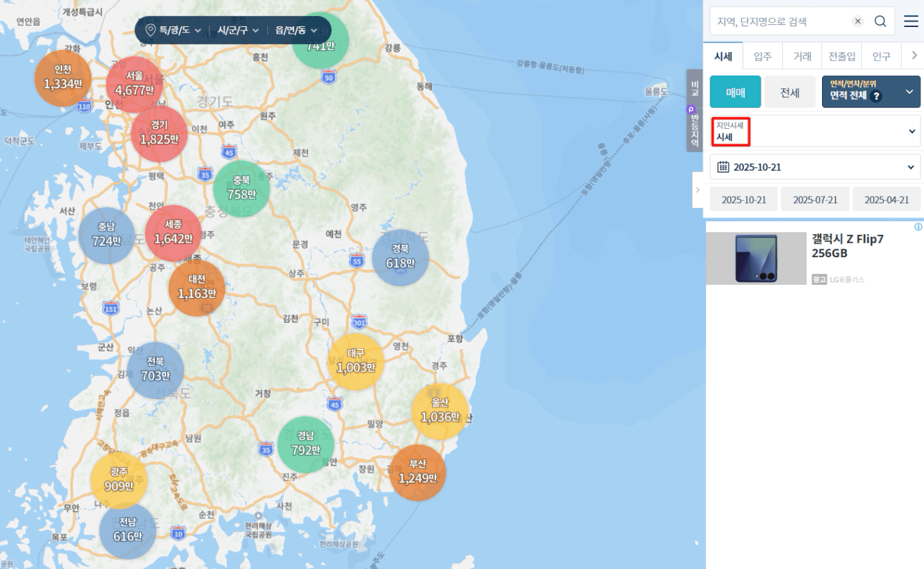Collapse the side panel with arrow handle
This screenshot has width=924, height=569.
(698, 190)
